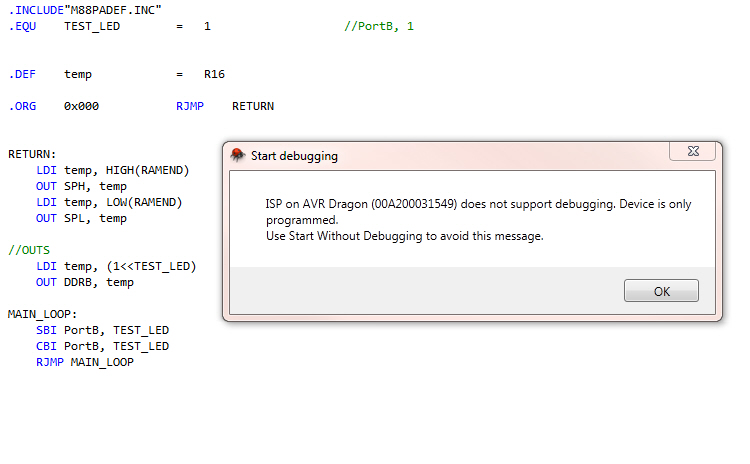Click the //OUTS comment

pos(29,250)
